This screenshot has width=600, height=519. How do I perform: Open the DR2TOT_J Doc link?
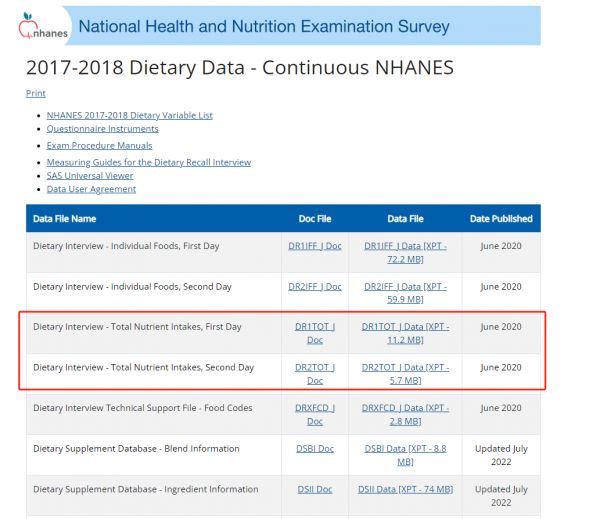(314, 374)
